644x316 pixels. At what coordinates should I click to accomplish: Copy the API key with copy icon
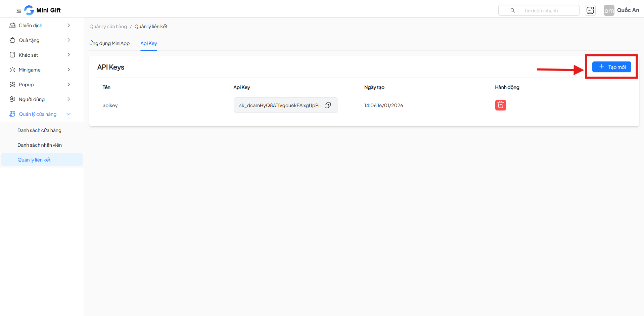pos(328,105)
